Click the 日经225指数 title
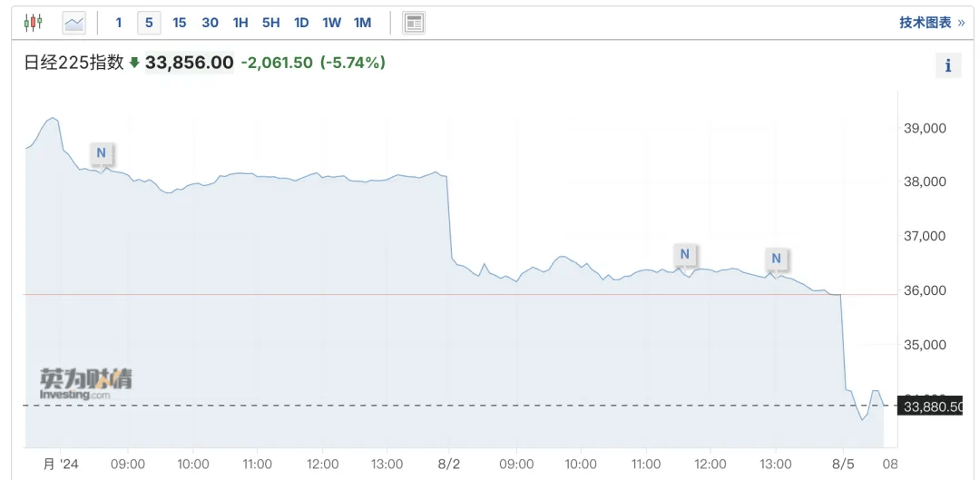The width and height of the screenshot is (980, 480). [73, 63]
